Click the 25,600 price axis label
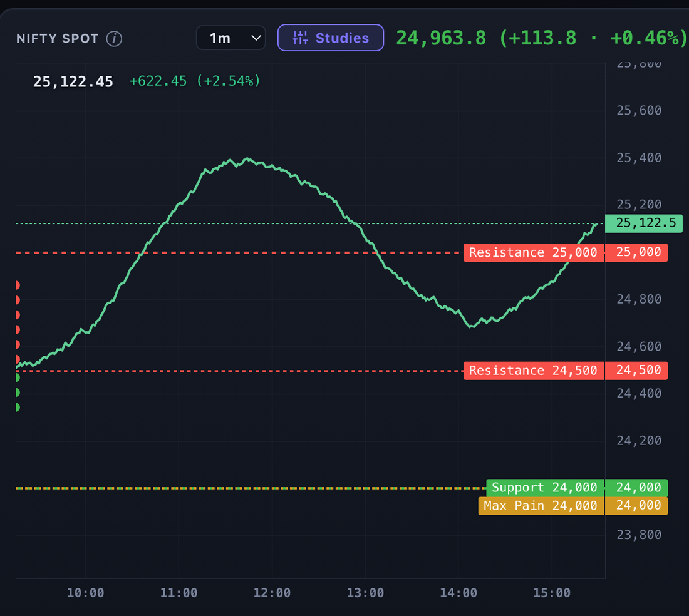Image resolution: width=689 pixels, height=616 pixels. (639, 111)
